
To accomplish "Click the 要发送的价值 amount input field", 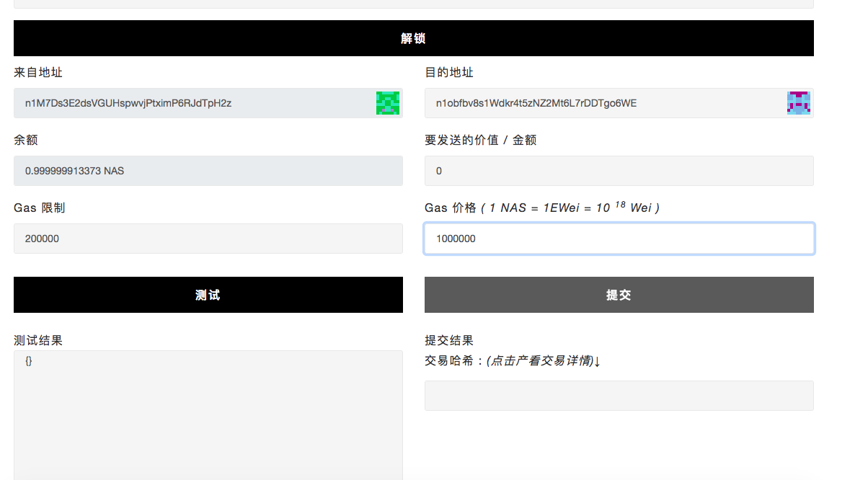I will coord(619,171).
